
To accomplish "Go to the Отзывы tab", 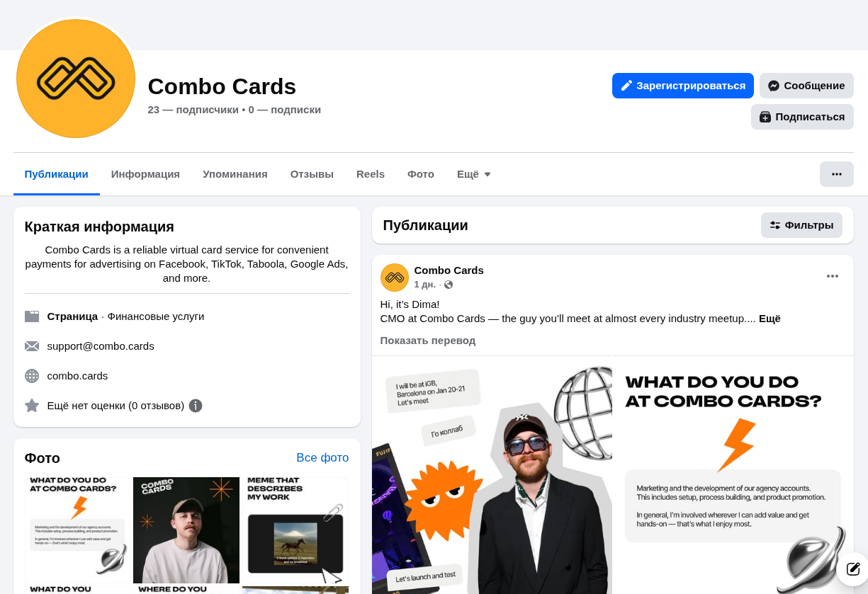I will pyautogui.click(x=312, y=174).
